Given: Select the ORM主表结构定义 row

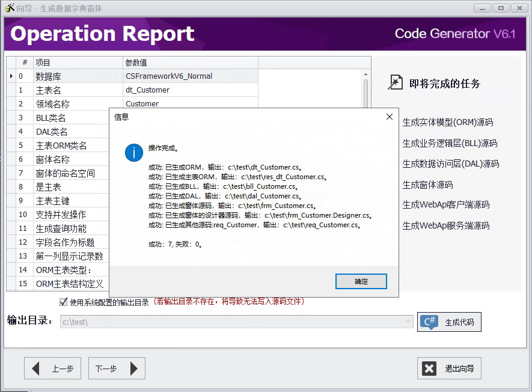Looking at the screenshot, I should coord(71,284).
